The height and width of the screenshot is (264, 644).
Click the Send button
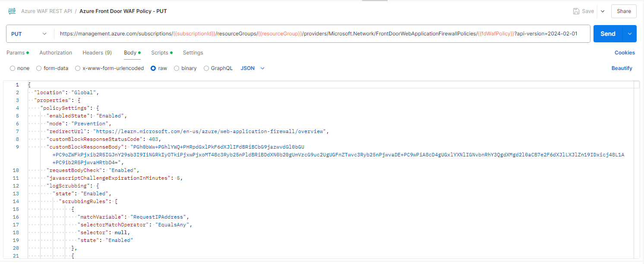(x=608, y=33)
